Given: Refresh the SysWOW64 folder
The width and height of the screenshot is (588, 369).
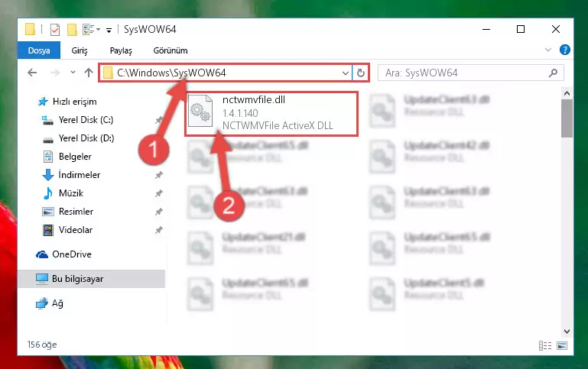Looking at the screenshot, I should tap(360, 73).
